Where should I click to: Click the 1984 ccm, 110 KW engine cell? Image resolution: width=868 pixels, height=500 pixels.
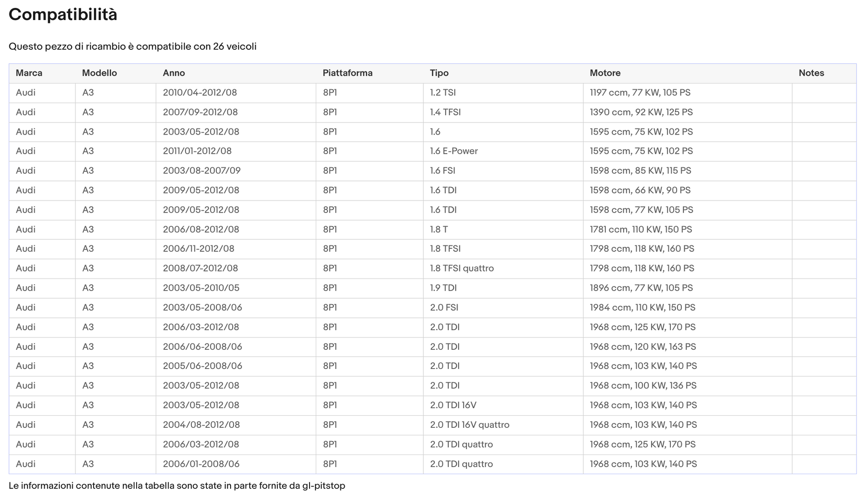click(x=642, y=307)
